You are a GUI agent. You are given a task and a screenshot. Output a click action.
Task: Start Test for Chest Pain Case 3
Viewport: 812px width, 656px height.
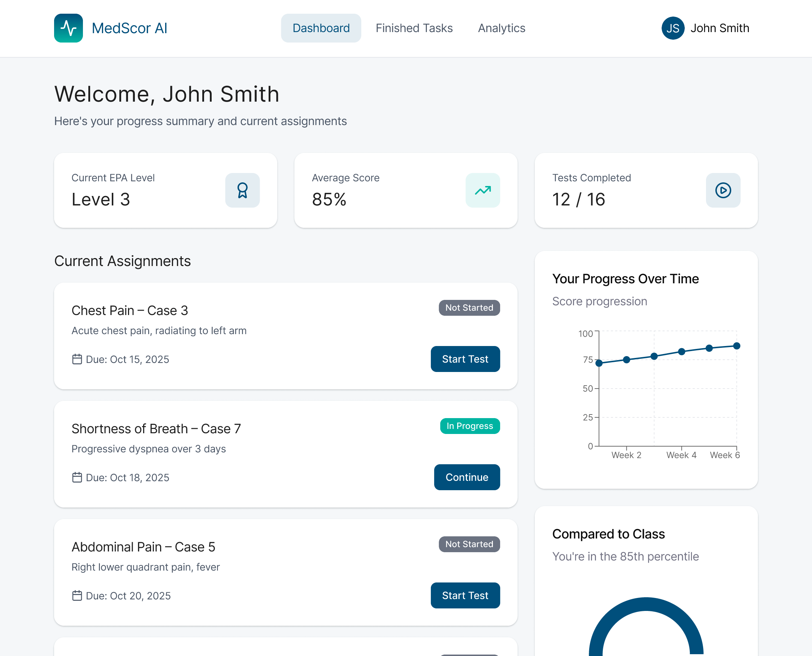(465, 359)
